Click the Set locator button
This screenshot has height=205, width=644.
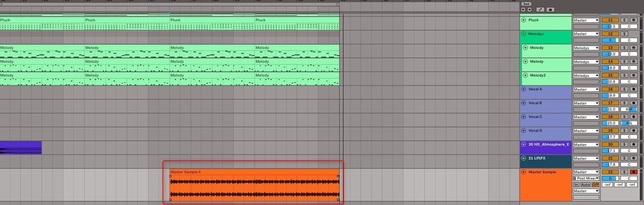click(526, 4)
